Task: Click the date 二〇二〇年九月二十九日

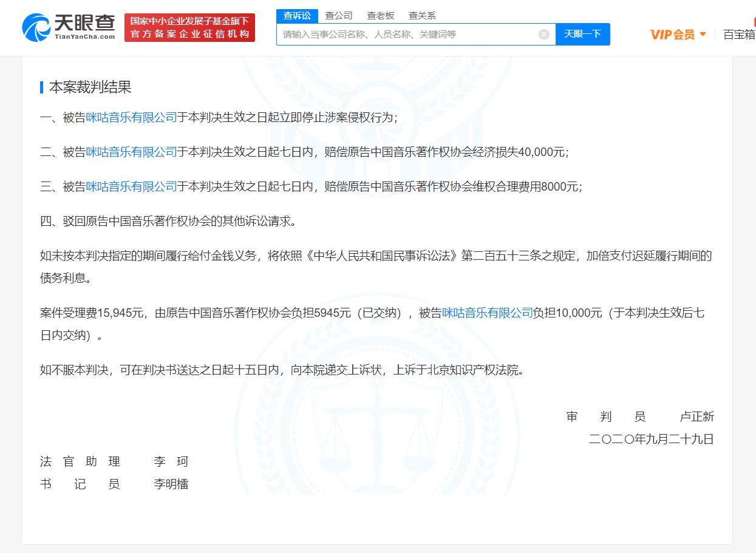Action: 651,439
